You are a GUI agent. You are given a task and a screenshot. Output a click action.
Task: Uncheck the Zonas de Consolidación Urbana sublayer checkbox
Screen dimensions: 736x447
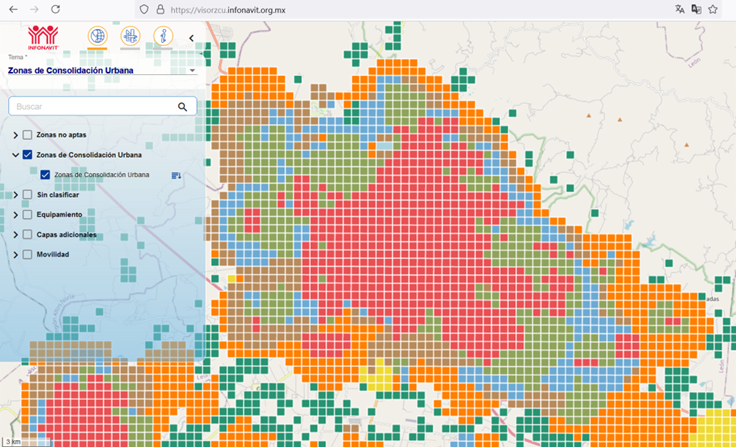pyautogui.click(x=45, y=175)
